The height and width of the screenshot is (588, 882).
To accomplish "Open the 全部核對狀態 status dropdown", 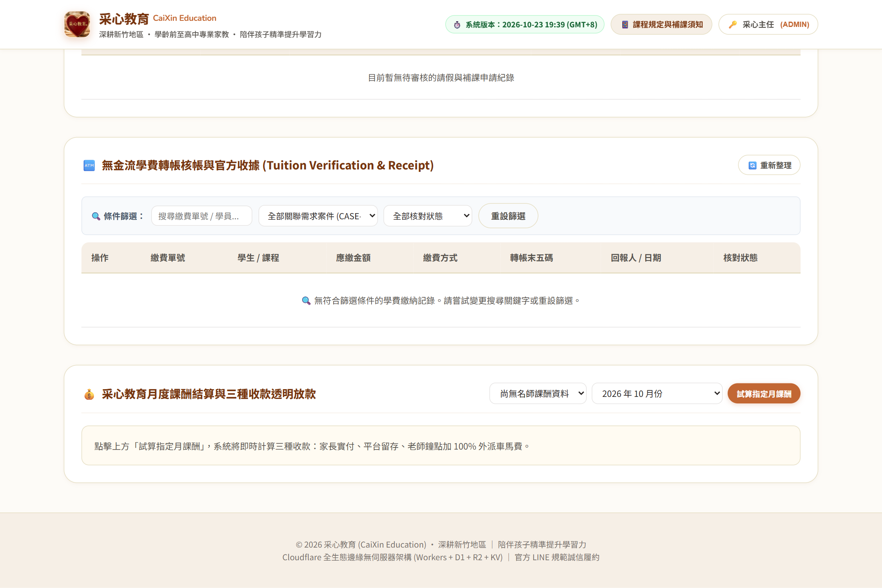I will [x=428, y=216].
